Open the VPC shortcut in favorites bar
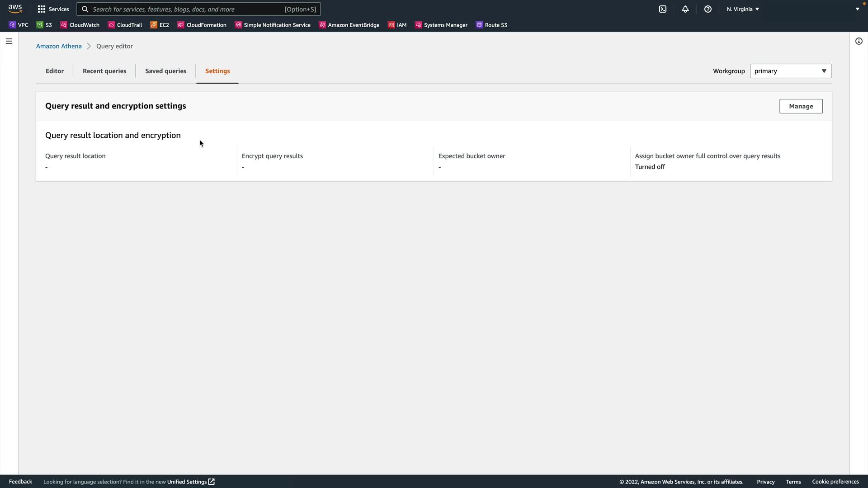 [19, 25]
